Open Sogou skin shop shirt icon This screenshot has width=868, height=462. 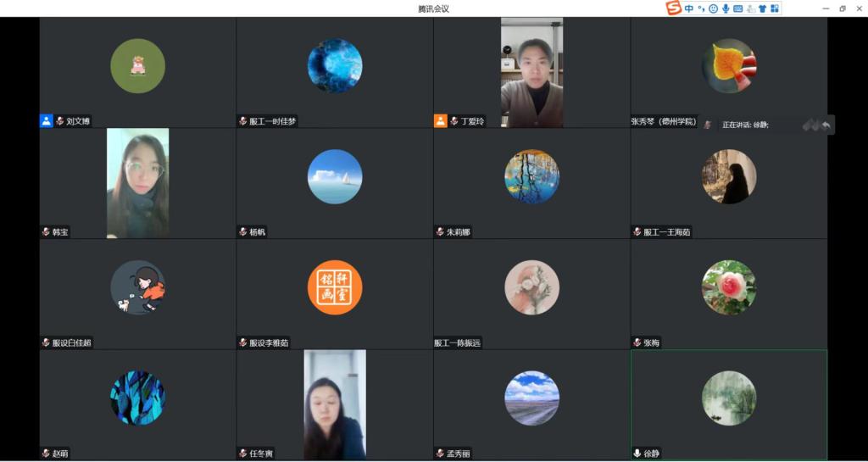click(x=762, y=8)
